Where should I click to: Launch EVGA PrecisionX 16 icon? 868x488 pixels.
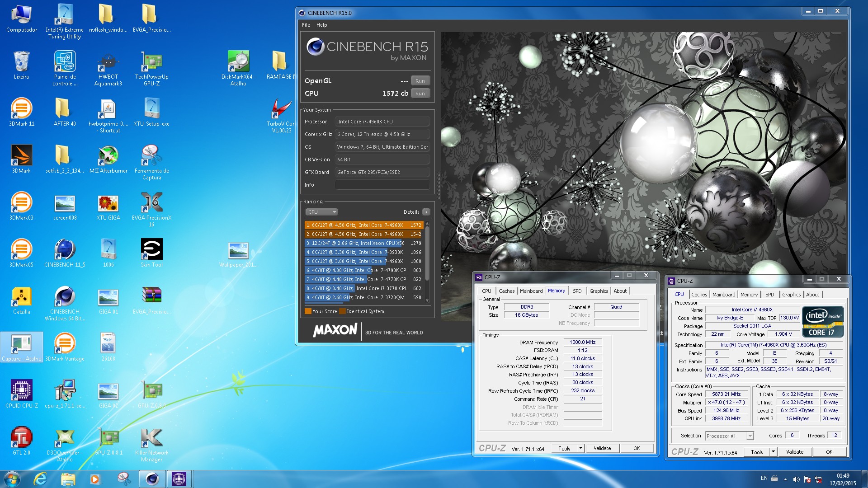click(x=151, y=209)
